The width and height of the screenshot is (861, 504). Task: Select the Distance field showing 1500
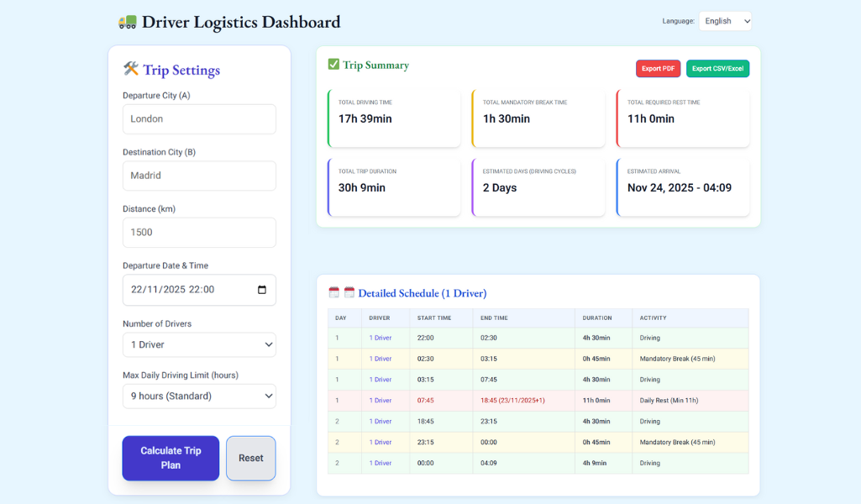tap(199, 233)
